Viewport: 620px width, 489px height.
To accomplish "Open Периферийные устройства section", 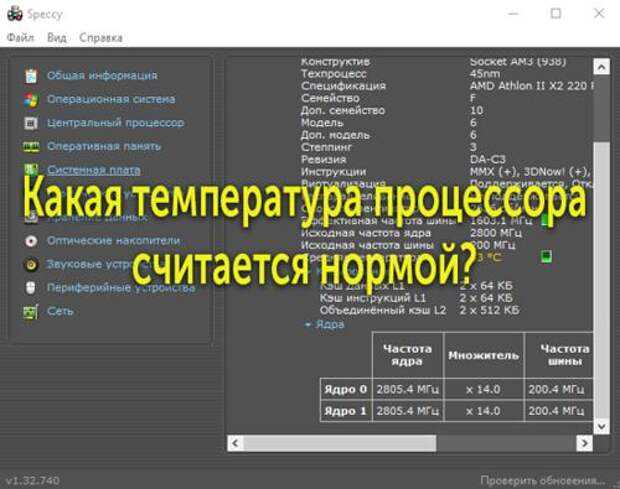I will pos(121,288).
